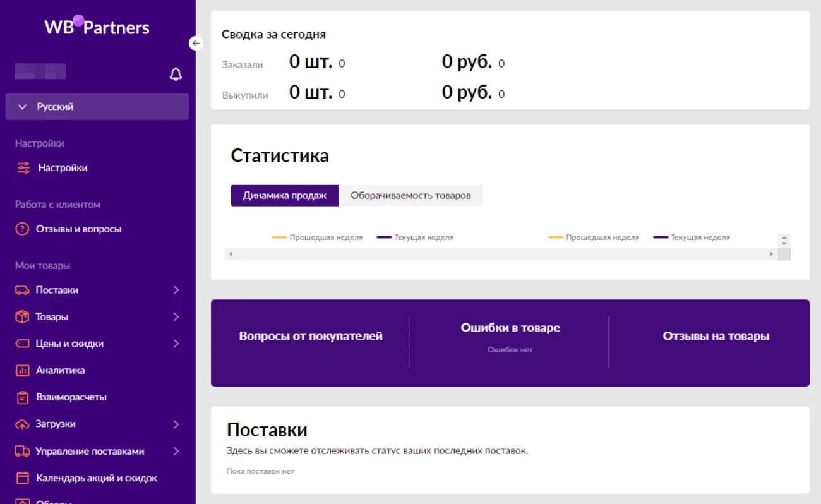Click the chart's horizontal scrollbar track
The height and width of the screenshot is (504, 821).
(499, 254)
